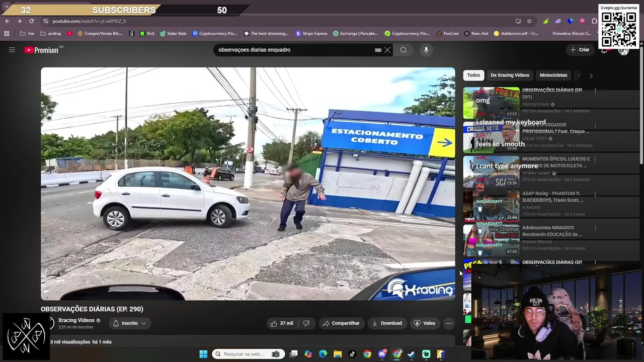Open the Stripe Express bookmark
This screenshot has width=644, height=362.
pyautogui.click(x=311, y=34)
